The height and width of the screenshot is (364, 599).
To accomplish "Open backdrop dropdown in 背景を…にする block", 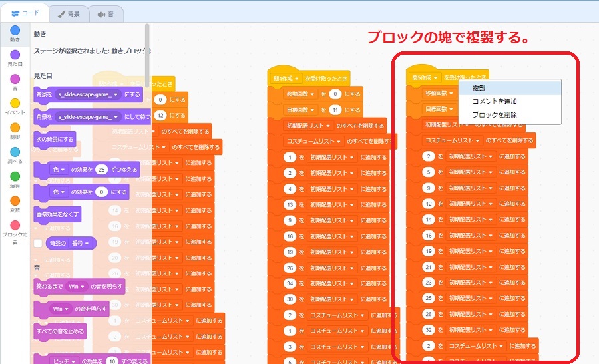I will tap(89, 94).
